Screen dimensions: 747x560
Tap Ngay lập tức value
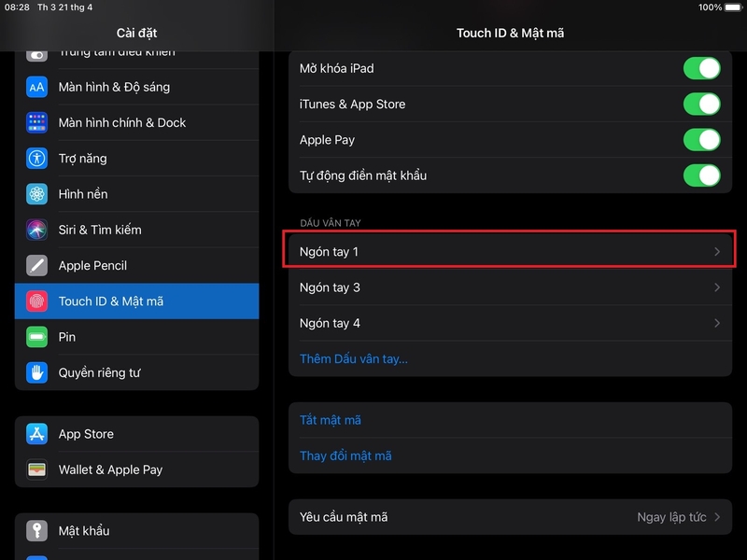pos(671,517)
